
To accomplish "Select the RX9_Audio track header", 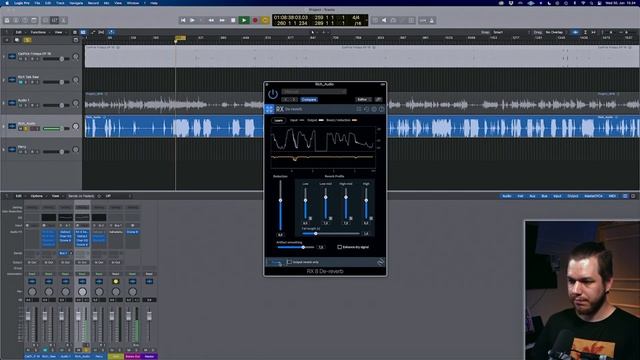I will [x=41, y=126].
